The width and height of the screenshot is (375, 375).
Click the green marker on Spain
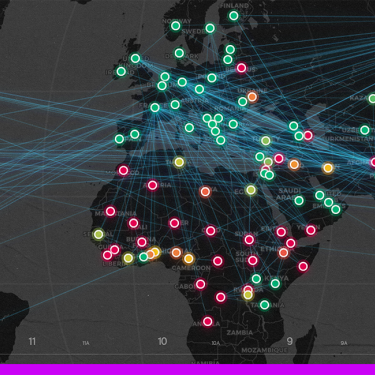pyautogui.click(x=135, y=134)
